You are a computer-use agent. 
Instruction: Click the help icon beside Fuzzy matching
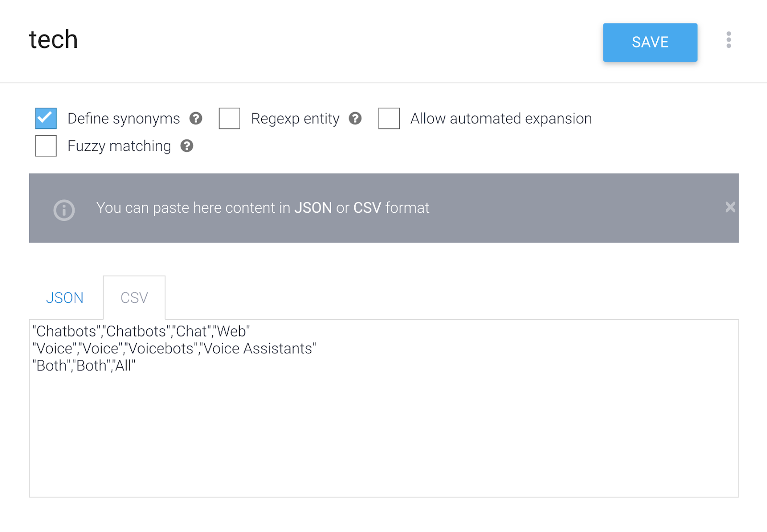pyautogui.click(x=186, y=146)
